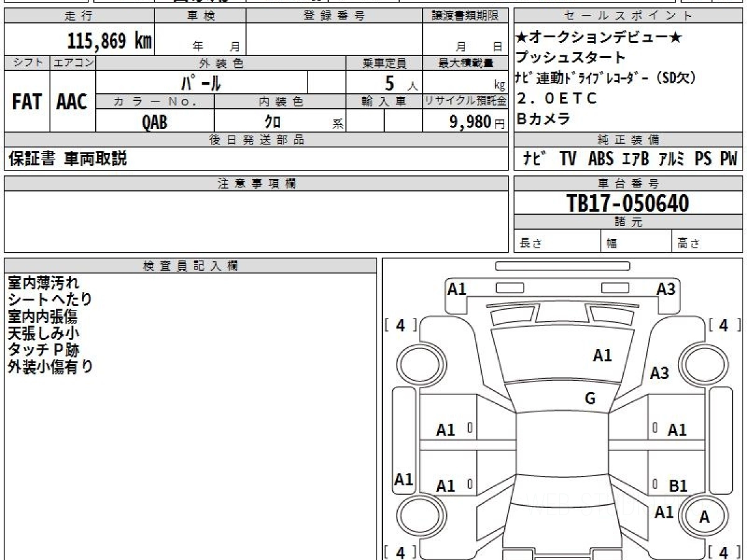Select PS in the equipment row
The height and width of the screenshot is (560, 747).
tap(703, 159)
